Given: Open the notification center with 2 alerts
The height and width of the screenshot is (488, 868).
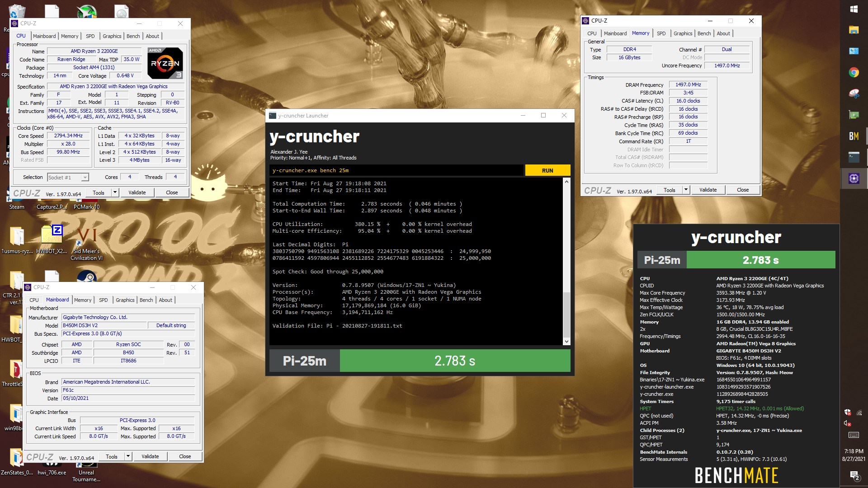Looking at the screenshot, I should 854,475.
